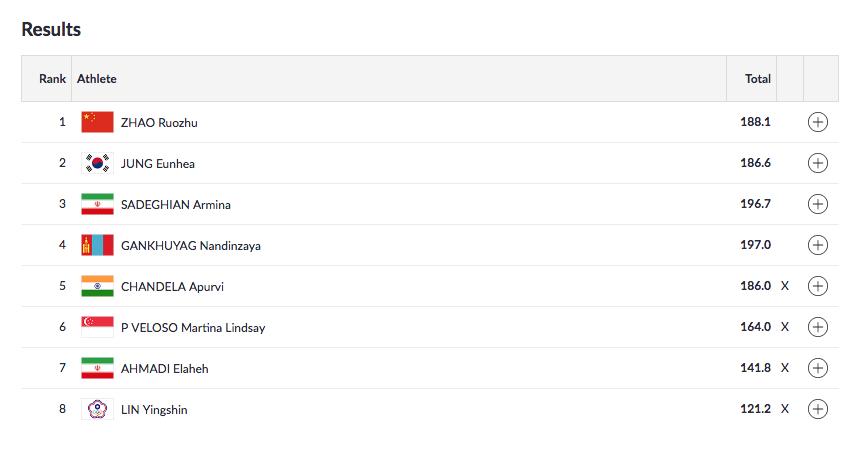Click the India flag icon
862x452 pixels.
(x=97, y=286)
